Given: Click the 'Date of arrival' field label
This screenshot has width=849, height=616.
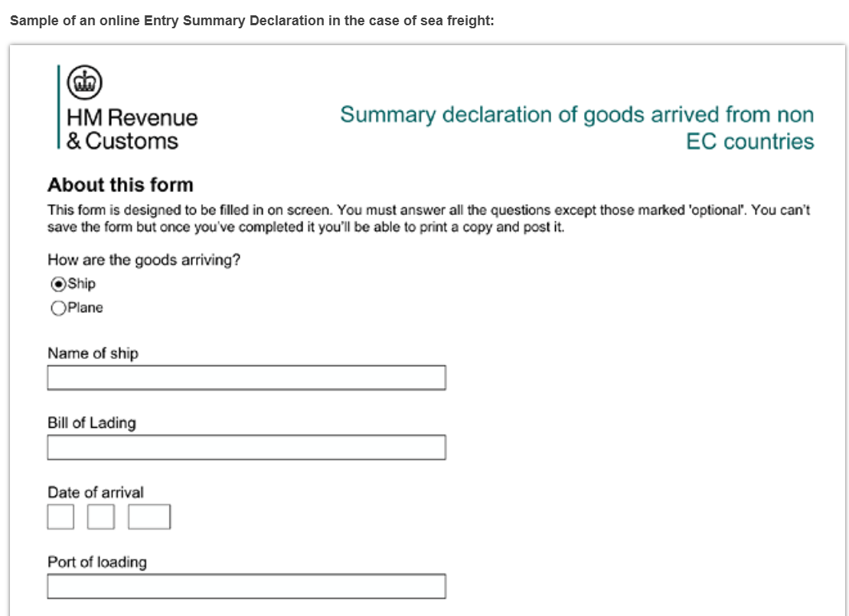Looking at the screenshot, I should click(x=95, y=492).
